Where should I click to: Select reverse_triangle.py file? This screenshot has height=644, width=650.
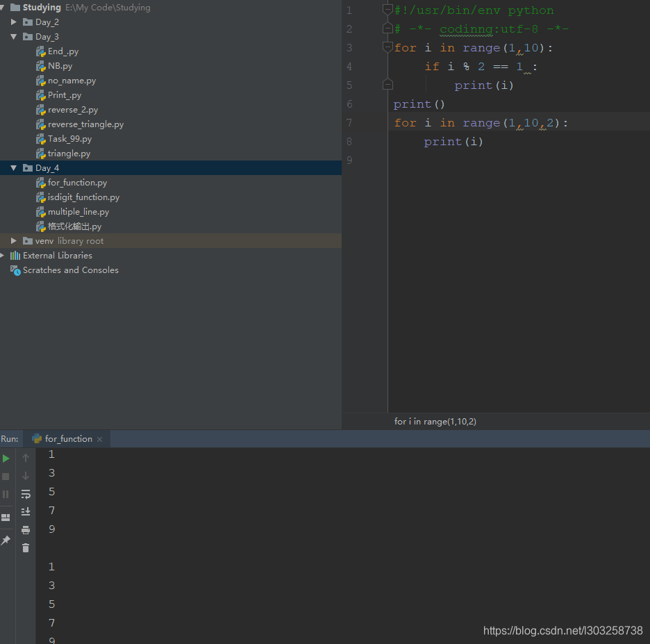click(85, 124)
